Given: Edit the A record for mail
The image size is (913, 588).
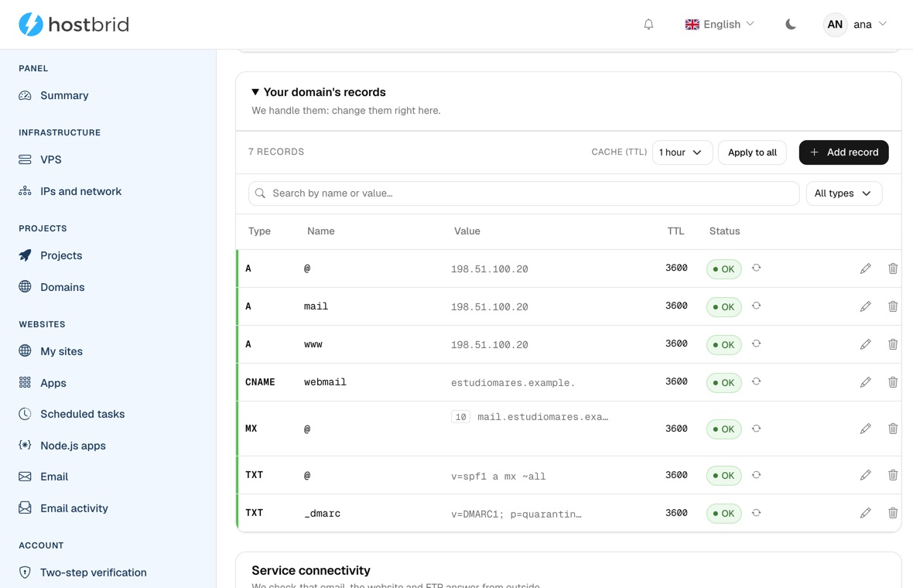Looking at the screenshot, I should (x=865, y=306).
